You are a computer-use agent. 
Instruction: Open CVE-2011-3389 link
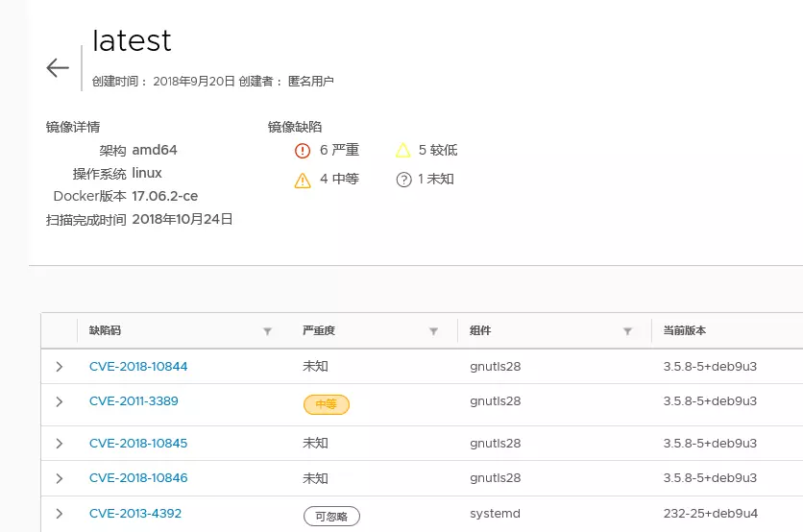click(134, 400)
